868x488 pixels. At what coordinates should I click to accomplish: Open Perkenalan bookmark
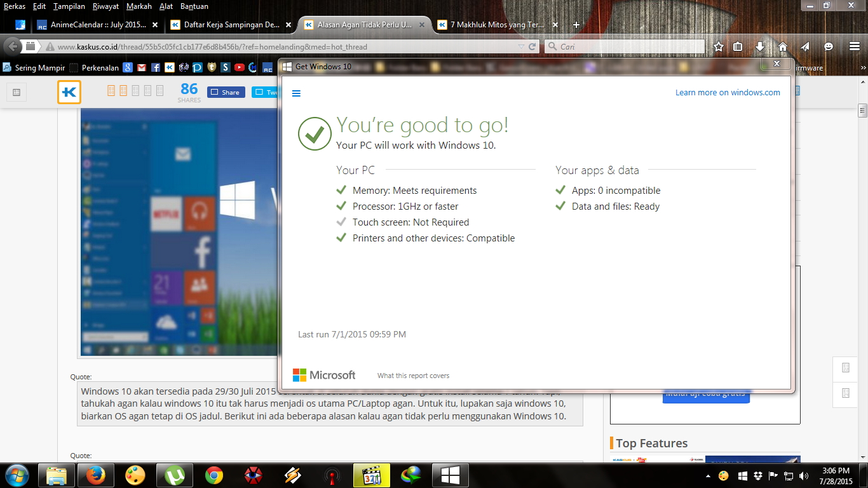tap(94, 67)
